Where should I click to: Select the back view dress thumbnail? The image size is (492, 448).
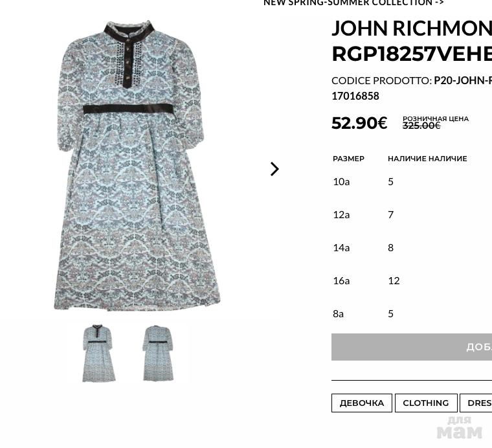pyautogui.click(x=158, y=353)
